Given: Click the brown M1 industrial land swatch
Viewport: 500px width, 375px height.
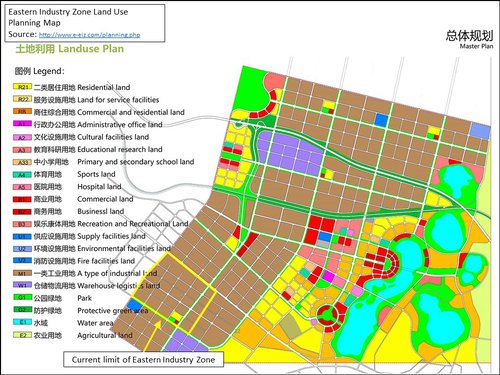Looking at the screenshot, I should tap(22, 273).
